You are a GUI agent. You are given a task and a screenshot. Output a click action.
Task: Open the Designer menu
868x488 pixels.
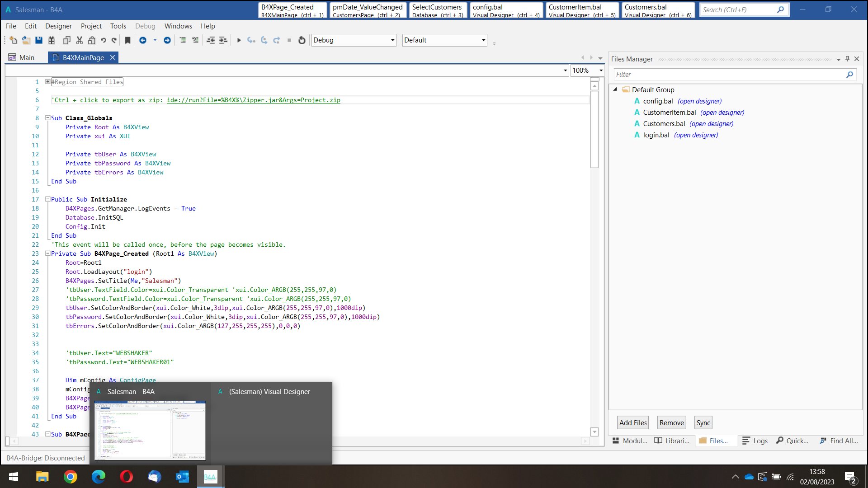point(58,26)
